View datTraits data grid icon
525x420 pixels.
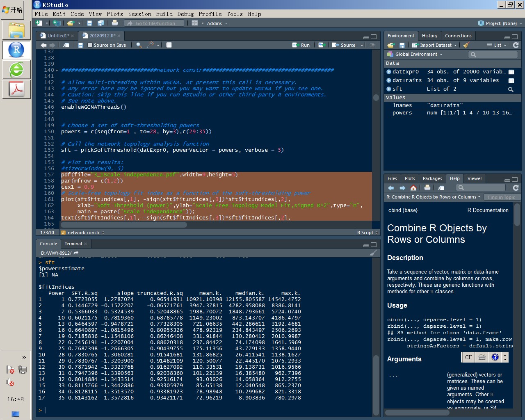pos(511,80)
